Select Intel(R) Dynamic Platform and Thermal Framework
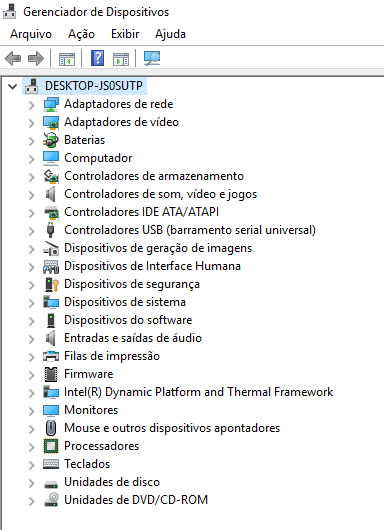 [198, 392]
